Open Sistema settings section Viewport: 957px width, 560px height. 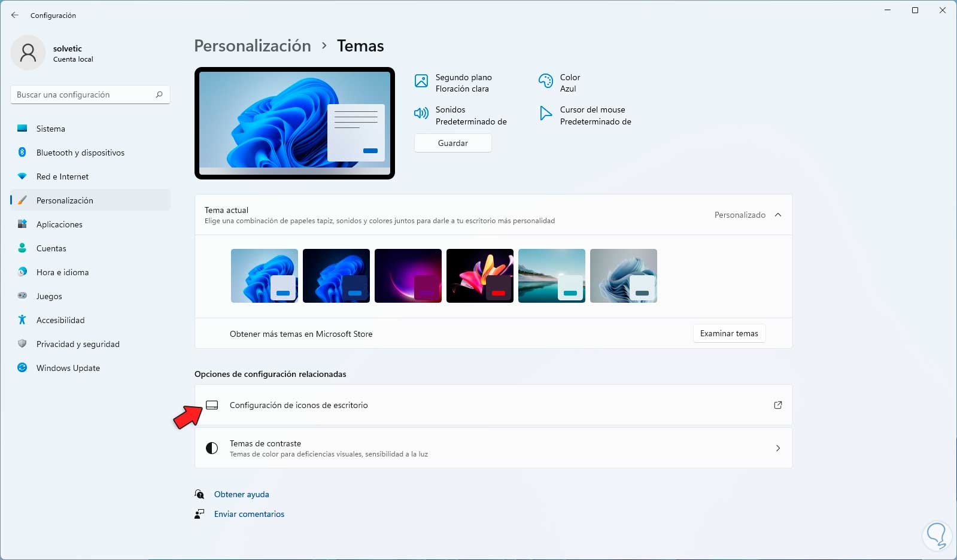(90, 129)
